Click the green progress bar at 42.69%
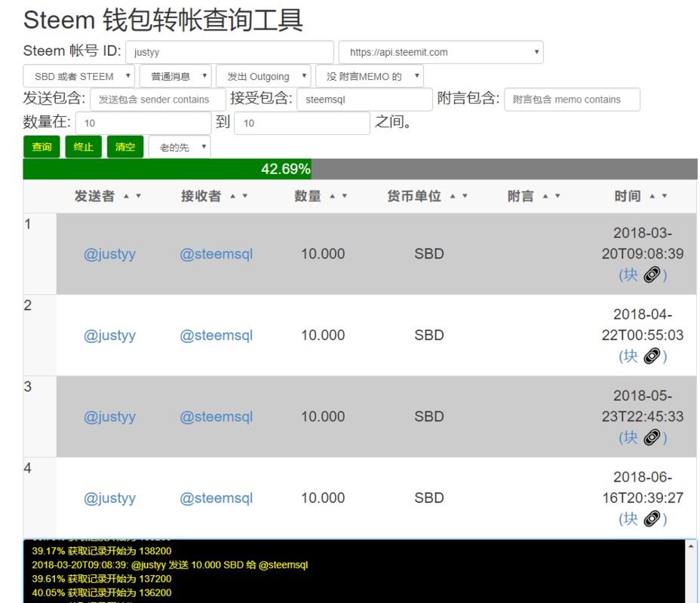The width and height of the screenshot is (700, 603). click(167, 169)
